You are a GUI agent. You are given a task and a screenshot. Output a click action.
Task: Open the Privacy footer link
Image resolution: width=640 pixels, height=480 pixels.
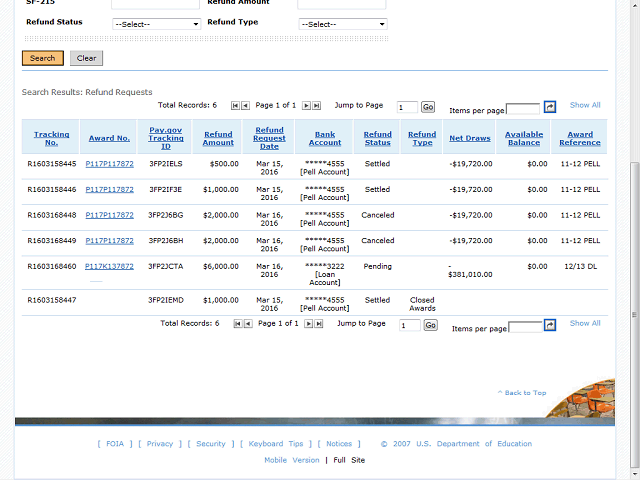pyautogui.click(x=160, y=443)
